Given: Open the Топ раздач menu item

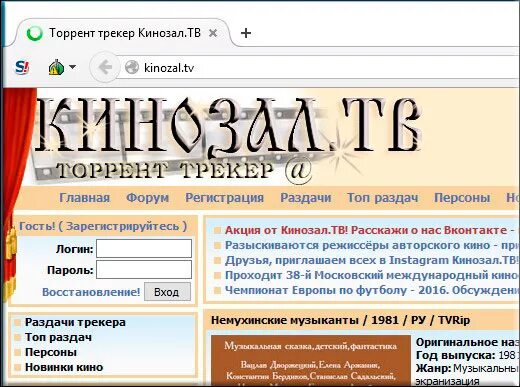Looking at the screenshot, I should [x=383, y=198].
